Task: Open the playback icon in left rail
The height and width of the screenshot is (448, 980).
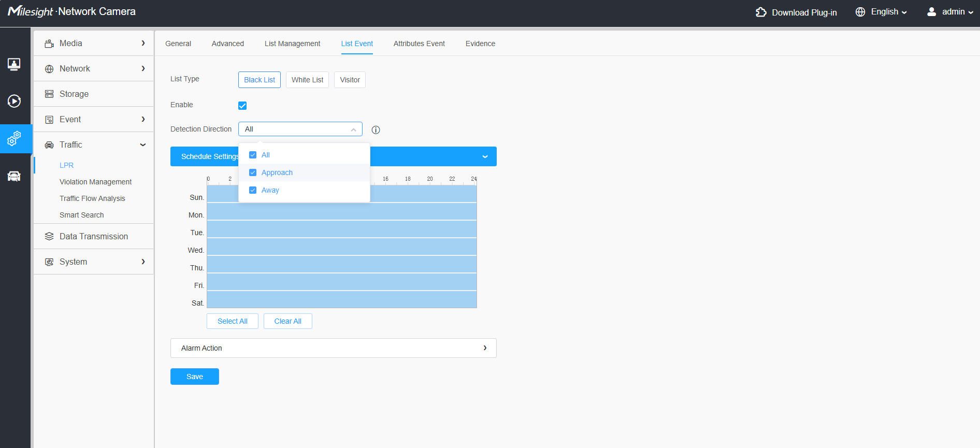Action: tap(14, 101)
